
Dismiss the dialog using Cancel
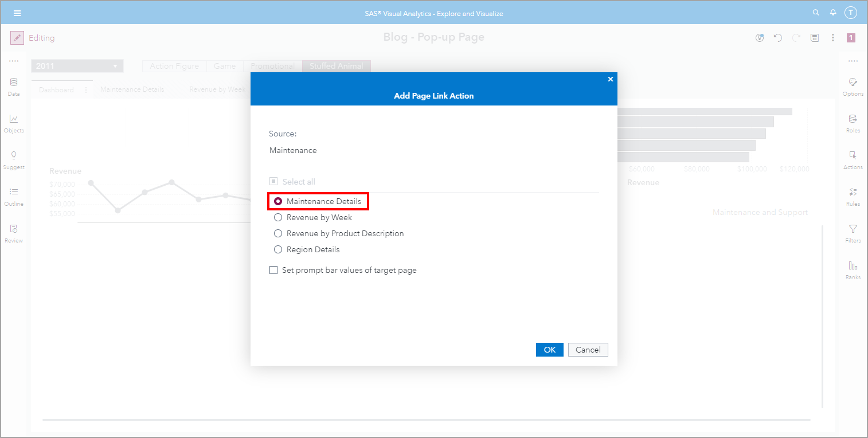coord(588,349)
